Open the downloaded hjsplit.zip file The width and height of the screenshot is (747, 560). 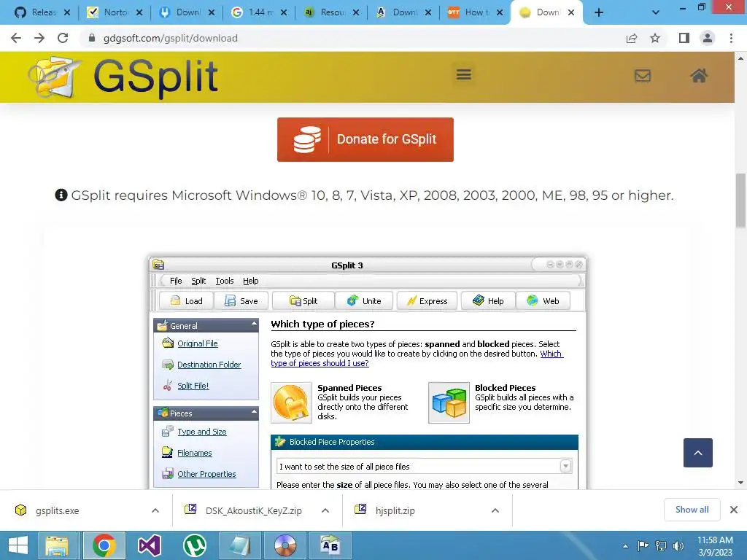tap(395, 510)
